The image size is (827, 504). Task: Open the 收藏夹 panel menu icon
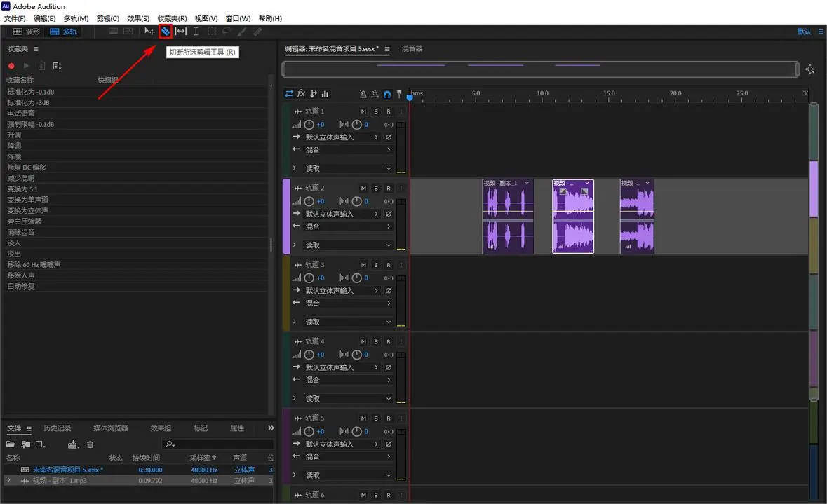point(36,49)
